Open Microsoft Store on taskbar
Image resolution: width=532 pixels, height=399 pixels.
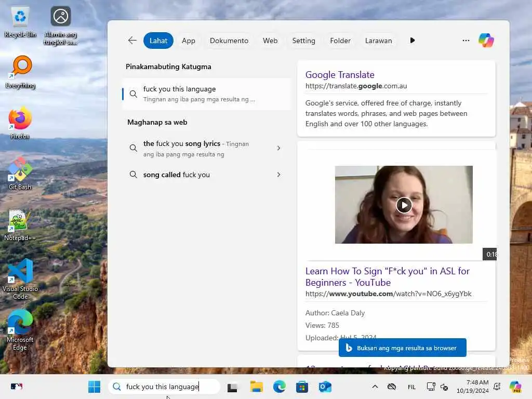click(302, 387)
